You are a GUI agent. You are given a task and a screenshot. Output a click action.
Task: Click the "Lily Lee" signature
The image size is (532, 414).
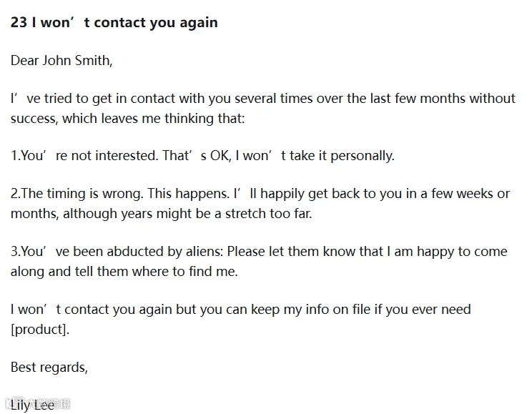point(32,405)
